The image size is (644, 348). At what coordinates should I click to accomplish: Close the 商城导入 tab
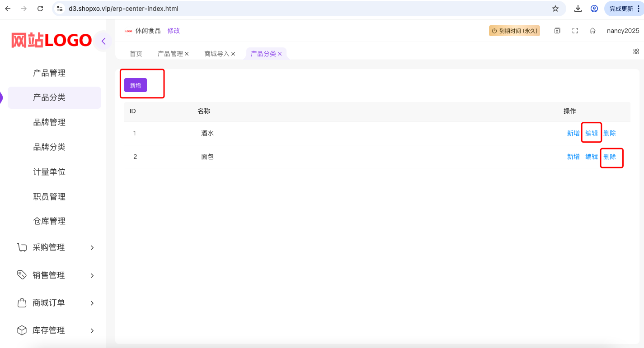233,54
